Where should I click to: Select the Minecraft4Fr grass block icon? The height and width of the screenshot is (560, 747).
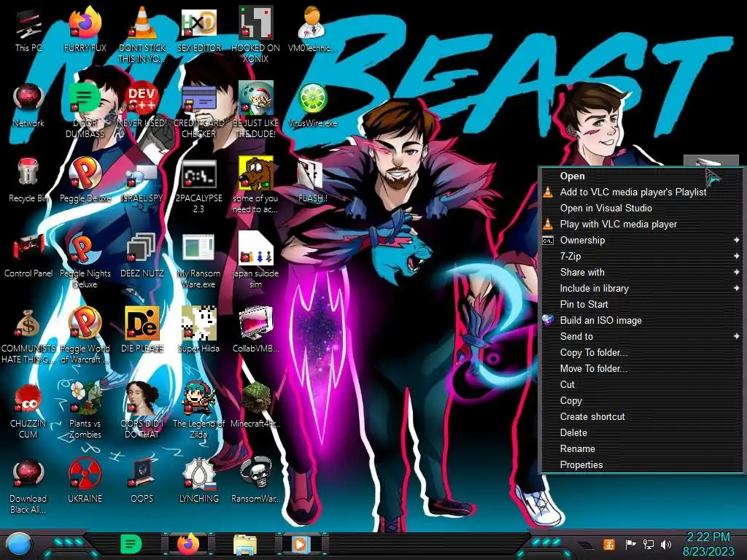(256, 405)
